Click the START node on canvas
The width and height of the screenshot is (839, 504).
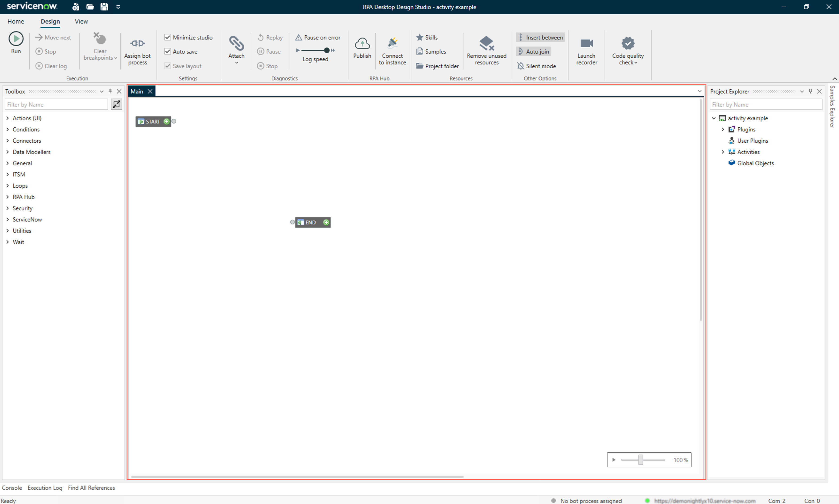tap(153, 121)
